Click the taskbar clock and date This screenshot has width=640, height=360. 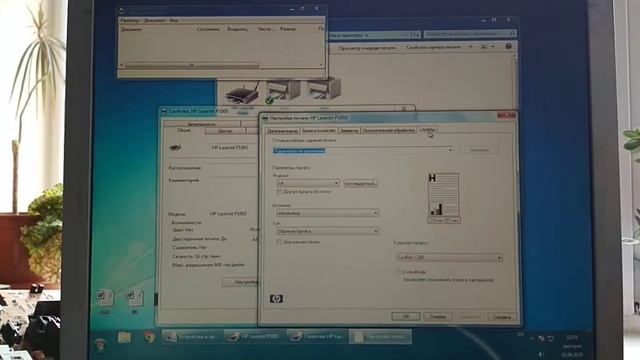tap(572, 346)
